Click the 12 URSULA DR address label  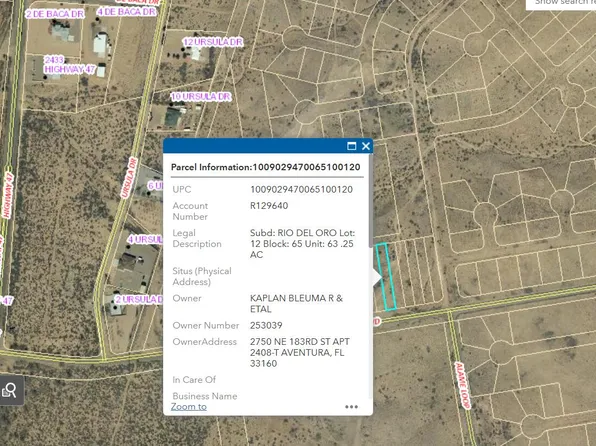(x=213, y=42)
